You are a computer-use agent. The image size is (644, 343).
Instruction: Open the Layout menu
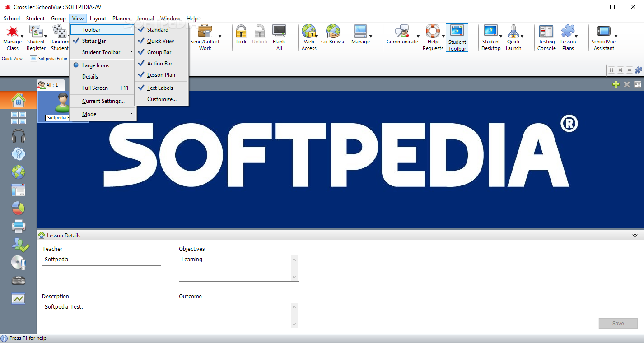98,19
